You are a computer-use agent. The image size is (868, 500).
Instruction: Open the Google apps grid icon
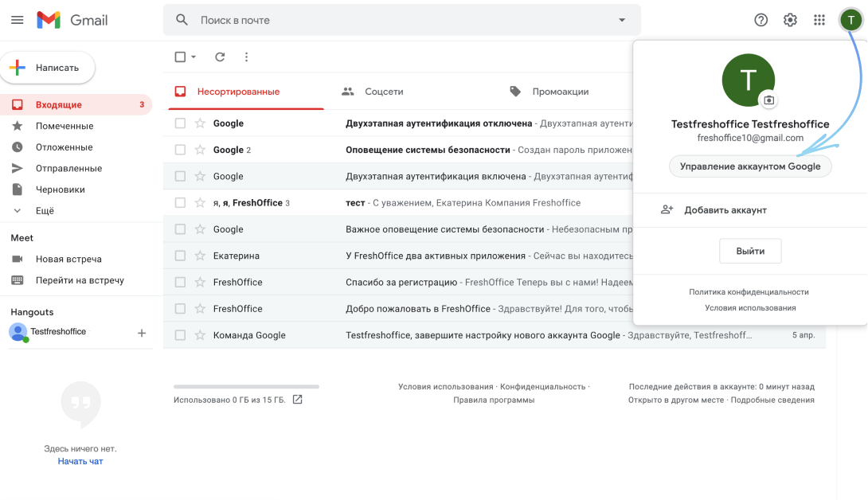pos(819,20)
